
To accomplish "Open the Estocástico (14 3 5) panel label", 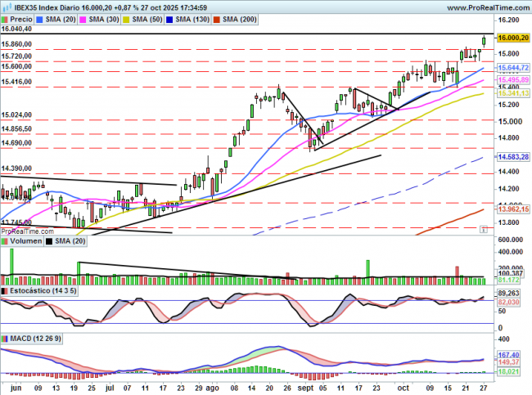I will point(42,290).
